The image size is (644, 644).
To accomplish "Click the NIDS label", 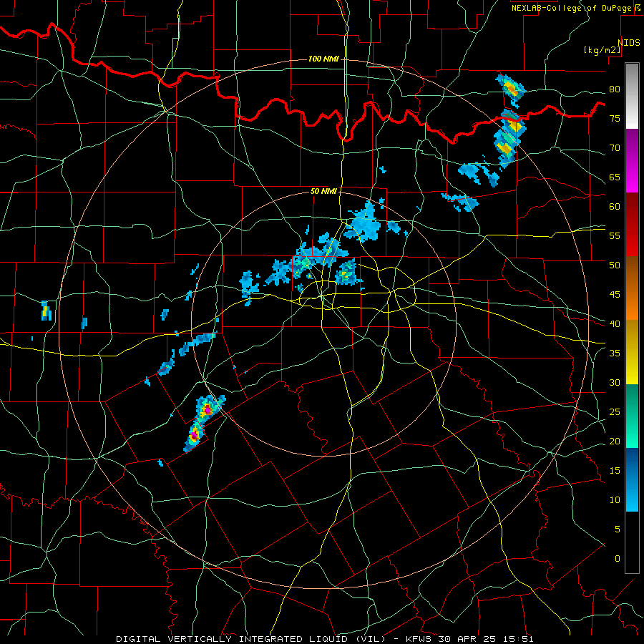I will [x=629, y=43].
